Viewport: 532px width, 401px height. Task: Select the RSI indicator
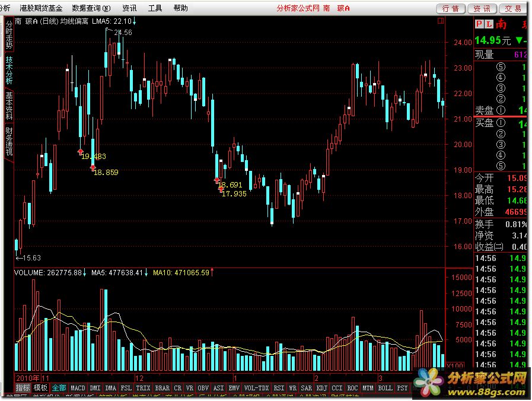tap(279, 388)
